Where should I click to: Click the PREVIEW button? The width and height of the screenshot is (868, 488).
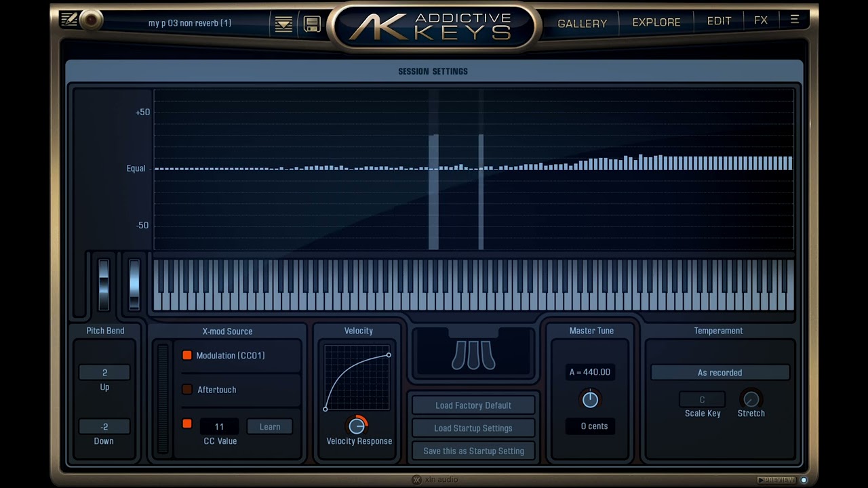point(776,480)
